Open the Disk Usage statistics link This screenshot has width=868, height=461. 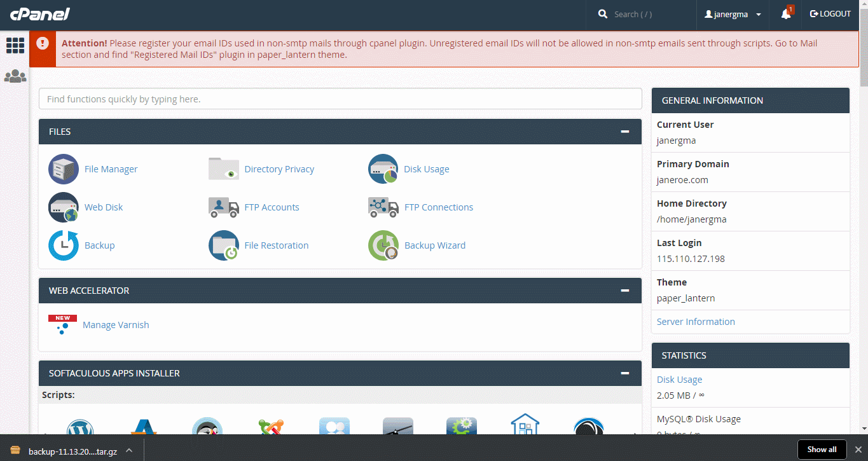tap(679, 380)
